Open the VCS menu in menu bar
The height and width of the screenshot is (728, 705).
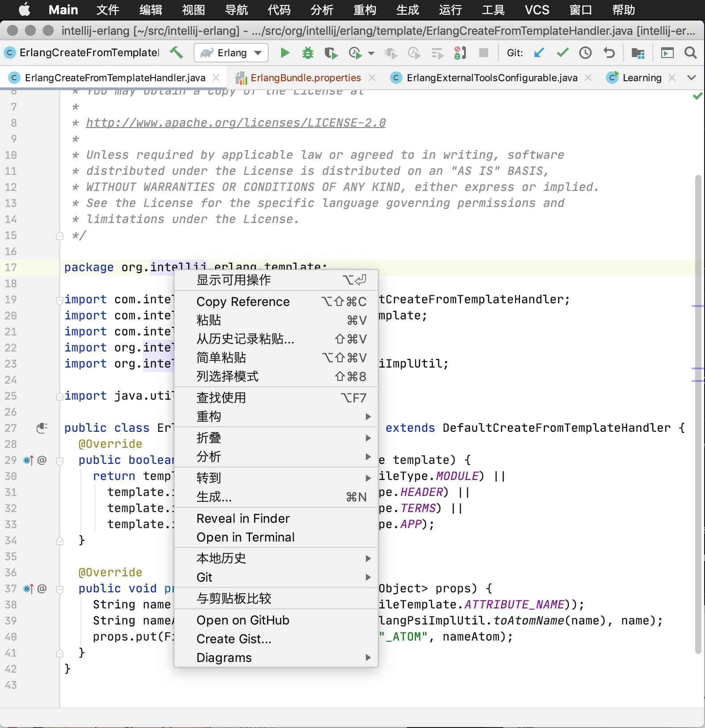click(537, 10)
